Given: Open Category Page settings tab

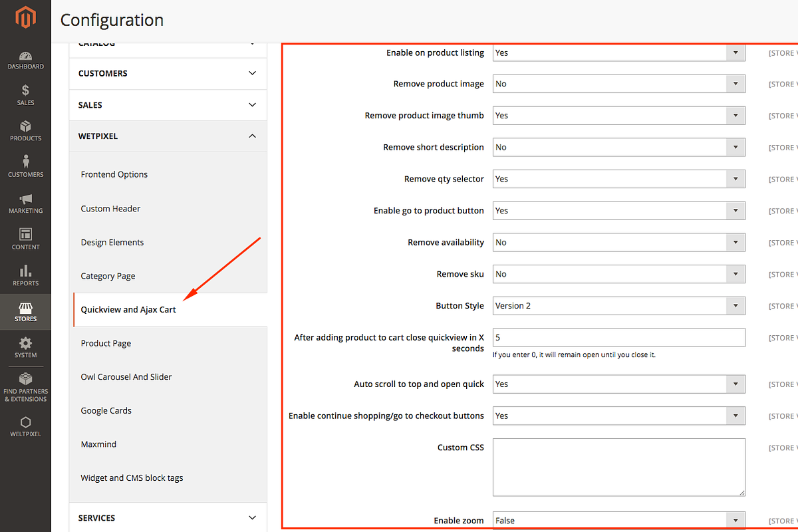Looking at the screenshot, I should click(108, 276).
